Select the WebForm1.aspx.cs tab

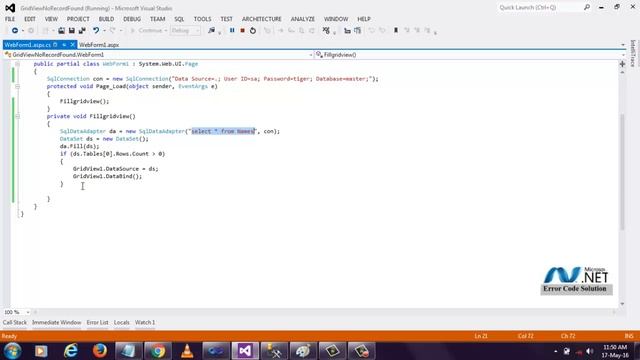pyautogui.click(x=27, y=45)
